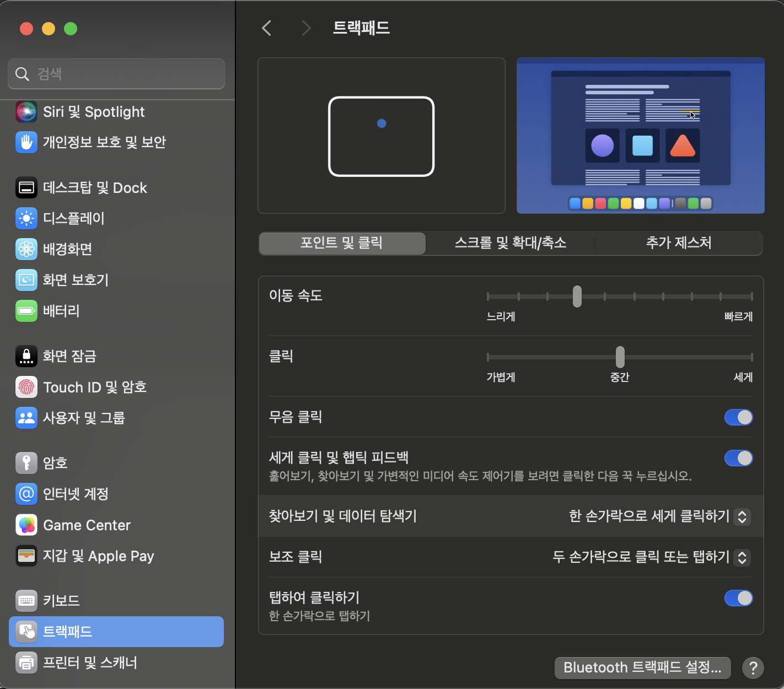784x689 pixels.
Task: Select Game Center label in sidebar
Action: coord(87,525)
